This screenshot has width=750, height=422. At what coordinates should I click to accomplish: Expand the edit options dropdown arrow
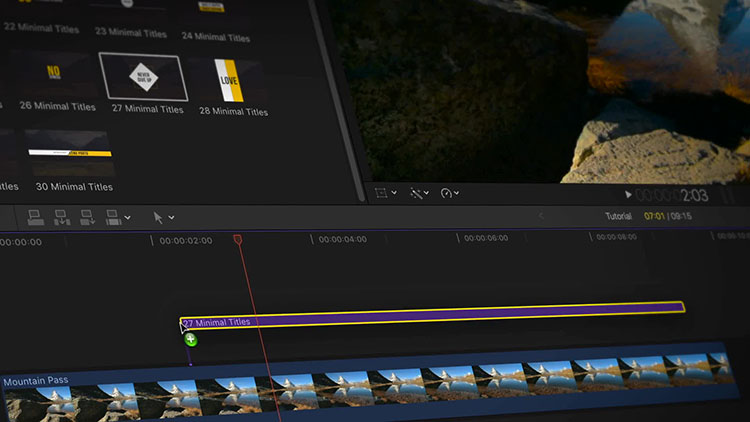coord(127,218)
